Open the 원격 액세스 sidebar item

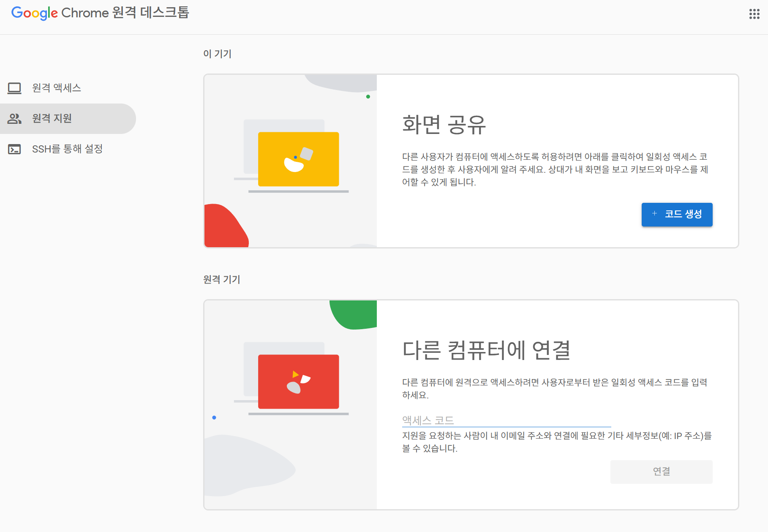(x=68, y=88)
